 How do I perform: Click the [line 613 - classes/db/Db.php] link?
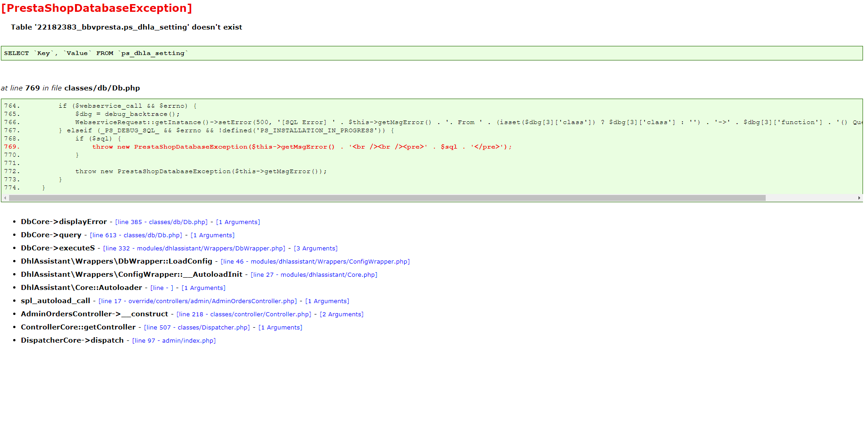(136, 235)
